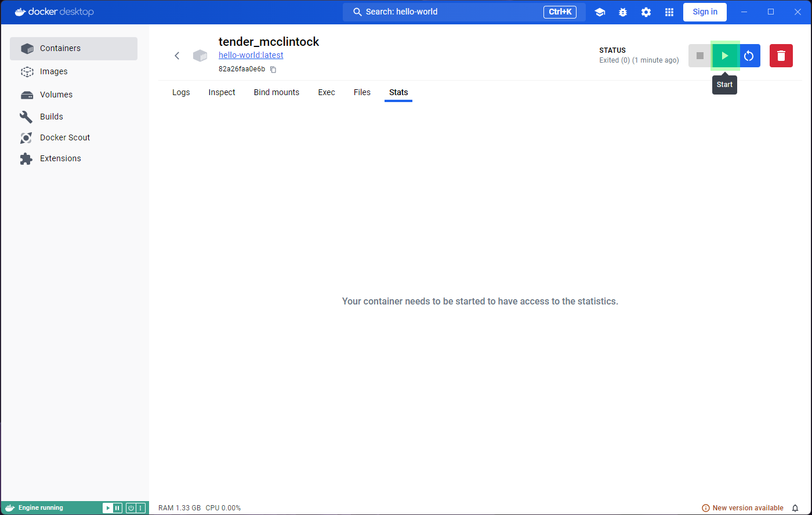Screen dimensions: 812x515
Task: Open notifications bell in status bar
Action: [x=795, y=508]
